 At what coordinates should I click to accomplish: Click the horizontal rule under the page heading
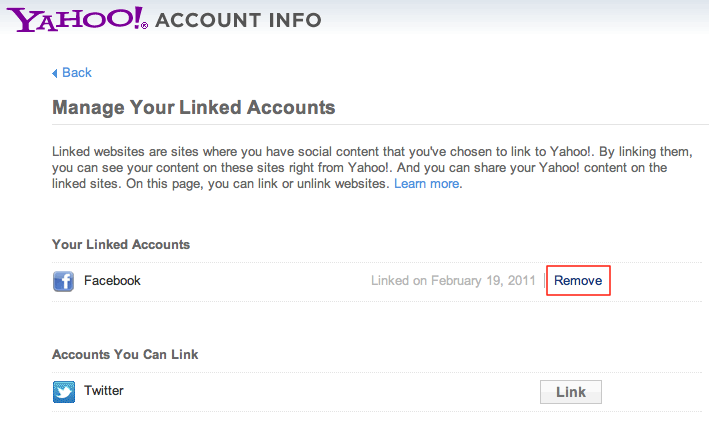[380, 124]
